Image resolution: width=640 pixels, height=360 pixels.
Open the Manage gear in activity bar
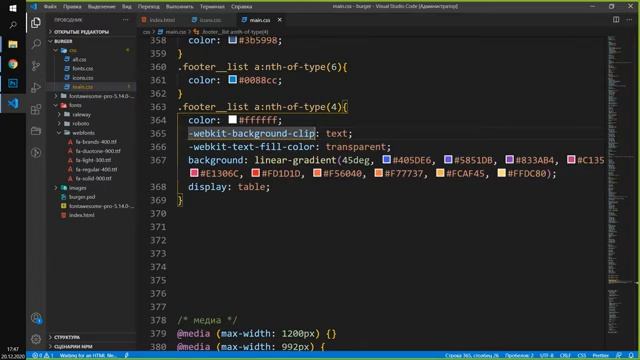(36, 339)
